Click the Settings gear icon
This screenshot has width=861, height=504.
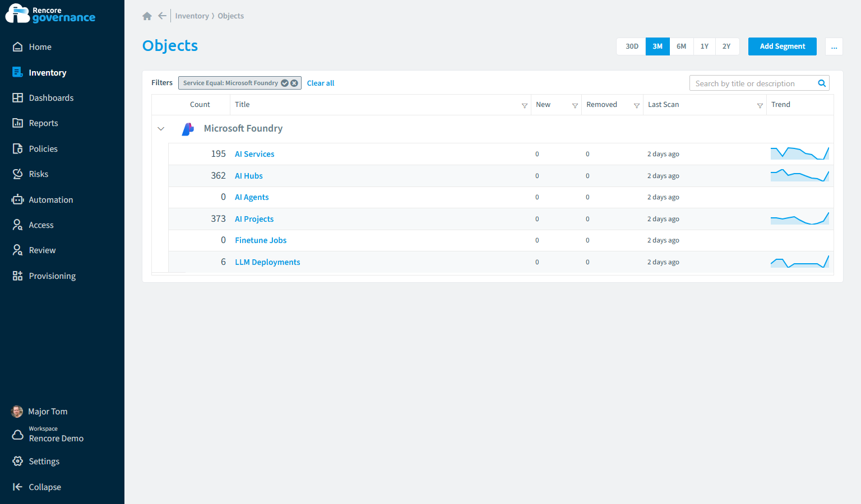click(18, 461)
